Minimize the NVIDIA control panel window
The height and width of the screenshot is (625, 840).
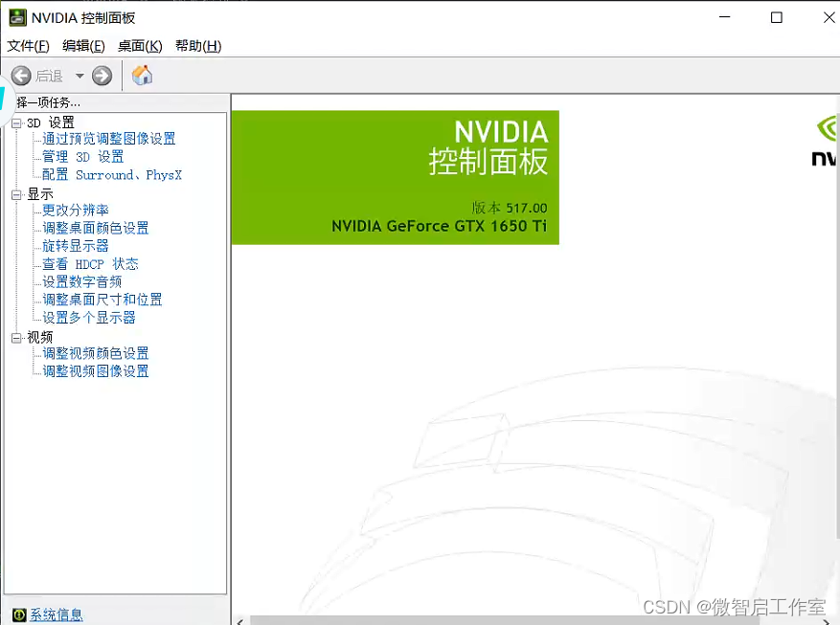point(725,17)
